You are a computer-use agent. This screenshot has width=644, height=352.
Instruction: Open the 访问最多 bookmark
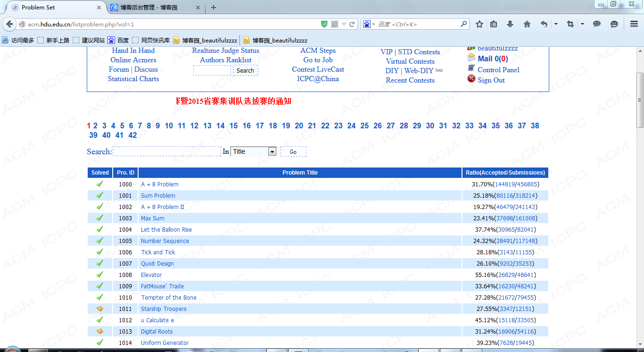pos(18,41)
